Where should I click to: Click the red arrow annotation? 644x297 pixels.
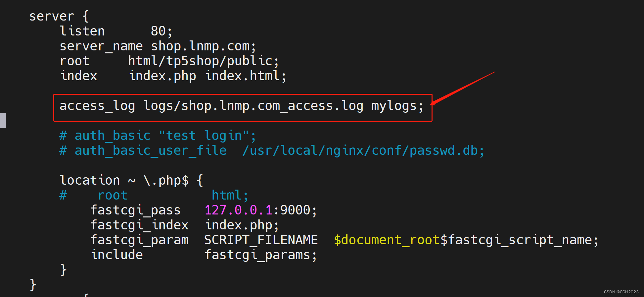click(463, 88)
